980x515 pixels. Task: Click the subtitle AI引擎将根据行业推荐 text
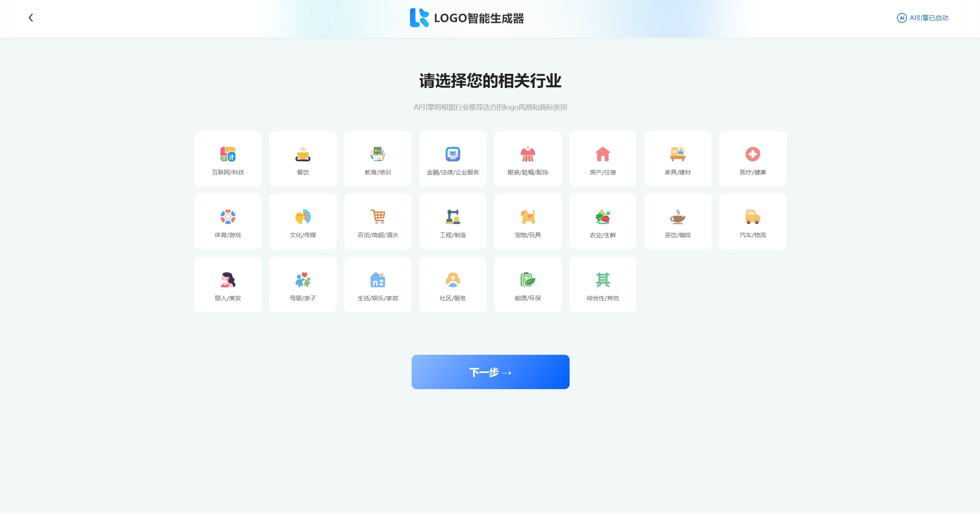coord(490,107)
